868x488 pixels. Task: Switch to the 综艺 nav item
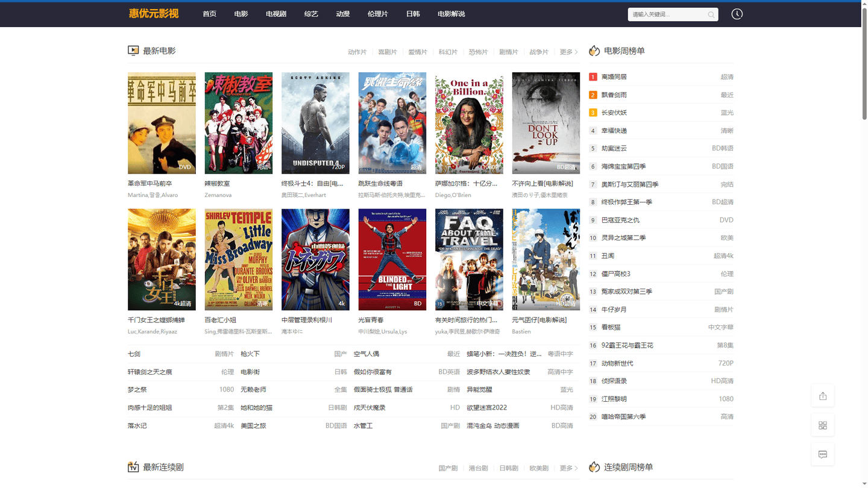coord(311,14)
